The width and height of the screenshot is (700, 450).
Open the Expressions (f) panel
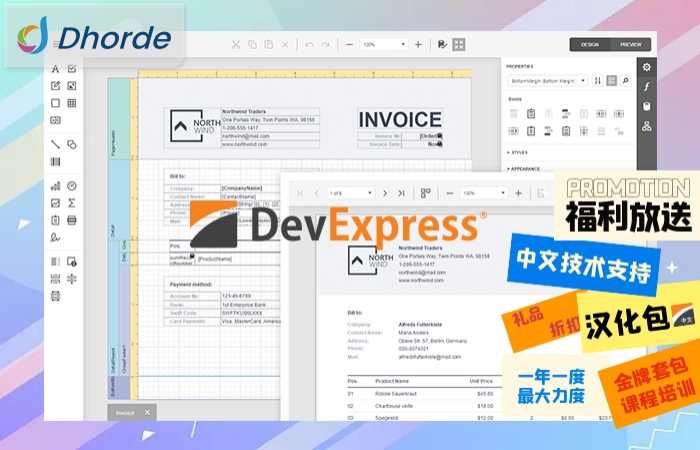(x=647, y=87)
